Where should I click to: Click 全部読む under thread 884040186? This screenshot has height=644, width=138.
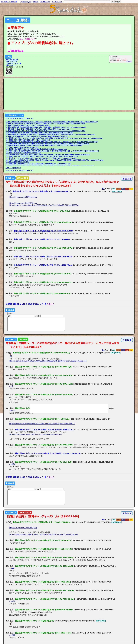[9, 304]
